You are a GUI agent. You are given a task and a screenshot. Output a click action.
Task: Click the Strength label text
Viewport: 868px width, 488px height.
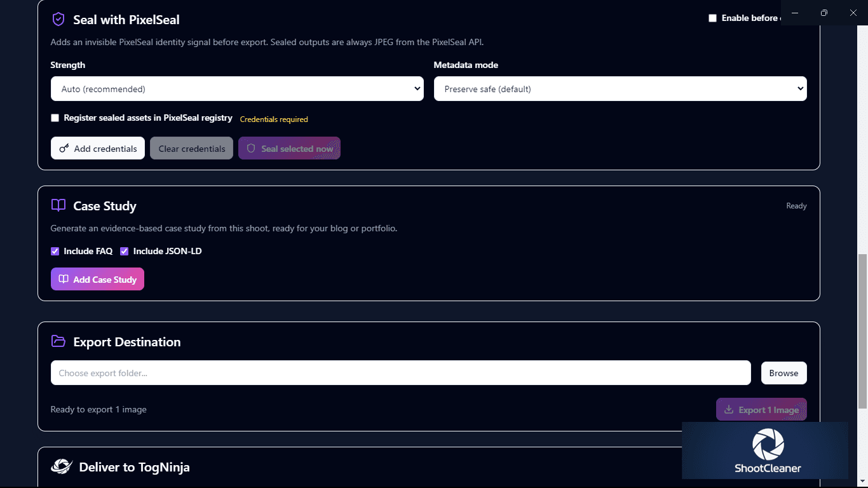[68, 65]
